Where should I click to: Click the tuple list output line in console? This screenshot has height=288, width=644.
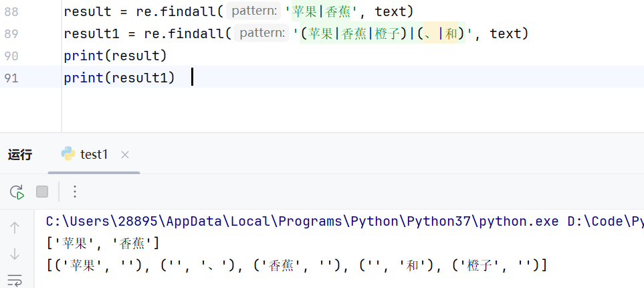pos(296,265)
